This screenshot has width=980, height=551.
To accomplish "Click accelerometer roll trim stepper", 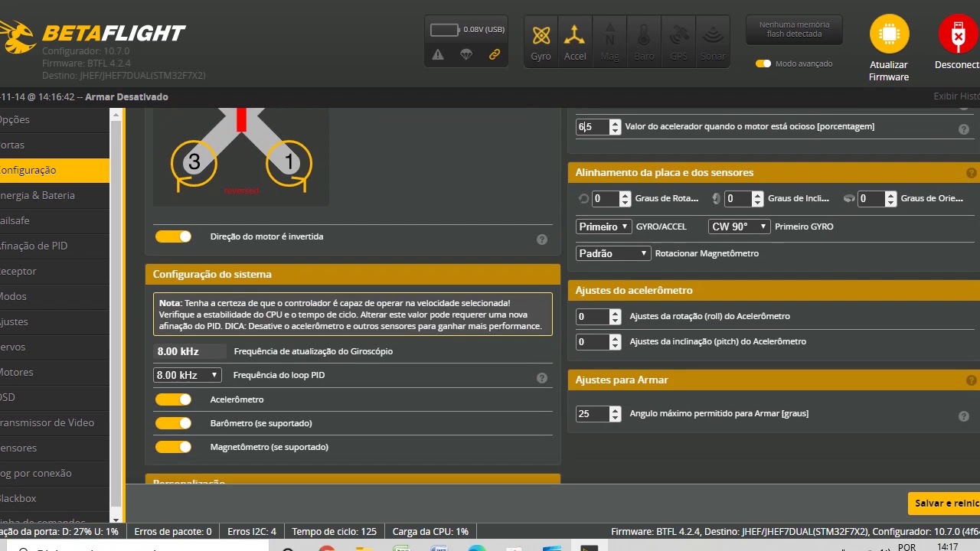I will pos(616,317).
